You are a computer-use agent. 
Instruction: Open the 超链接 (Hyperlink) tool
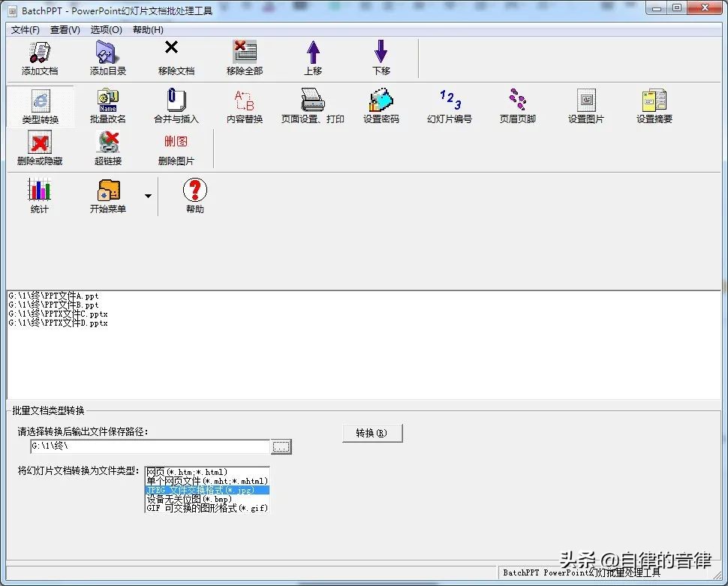pos(108,149)
